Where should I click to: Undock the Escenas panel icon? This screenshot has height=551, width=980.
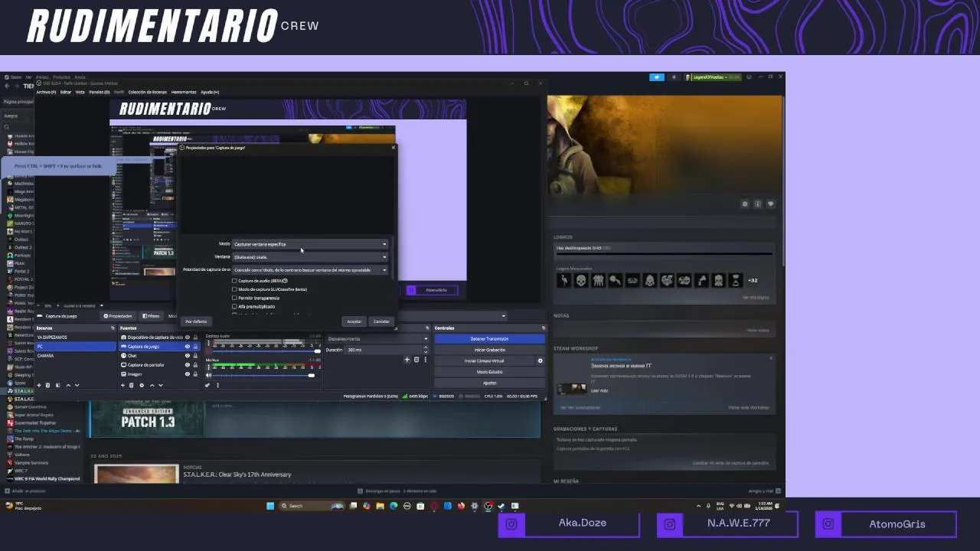point(113,328)
